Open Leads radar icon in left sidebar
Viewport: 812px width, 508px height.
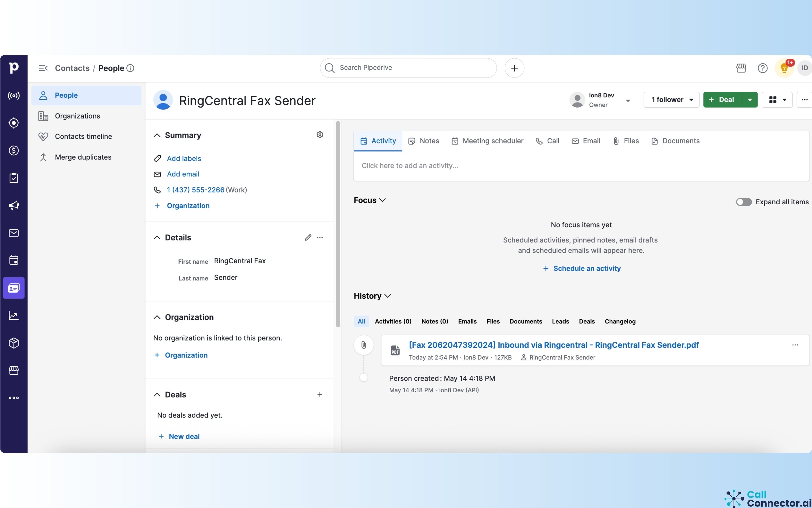click(14, 96)
